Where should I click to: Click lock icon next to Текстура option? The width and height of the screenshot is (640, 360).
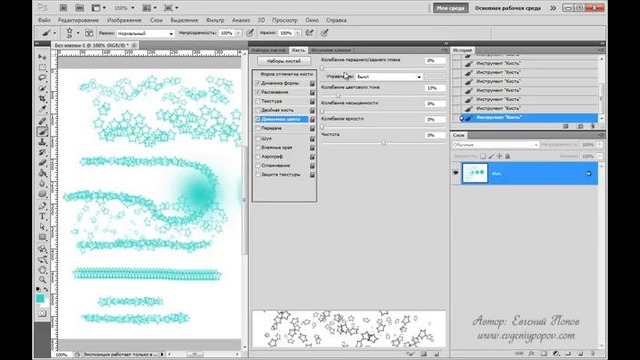(x=312, y=101)
